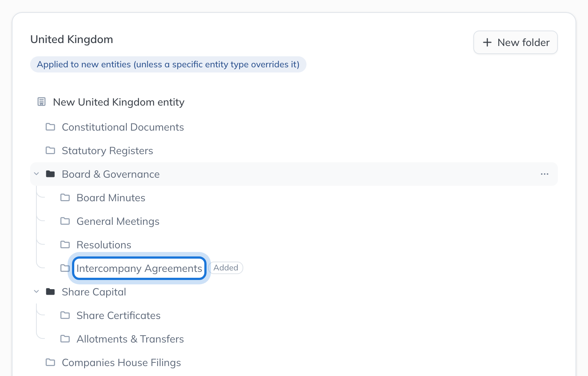Click the Statutory Registers folder icon
This screenshot has width=588, height=376.
tap(50, 150)
